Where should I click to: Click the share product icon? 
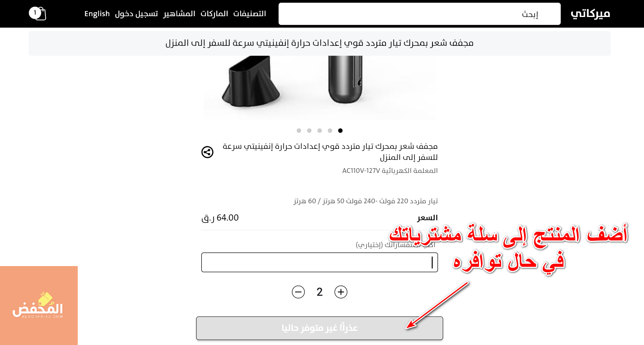tap(207, 152)
